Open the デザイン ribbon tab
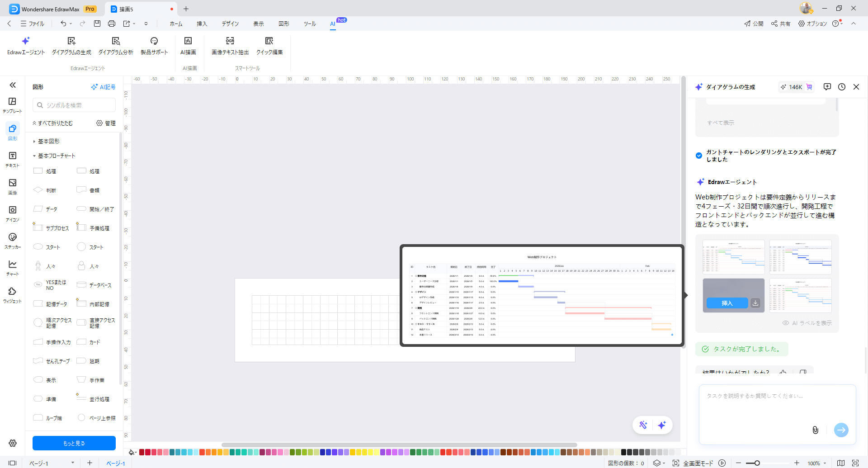 (230, 24)
